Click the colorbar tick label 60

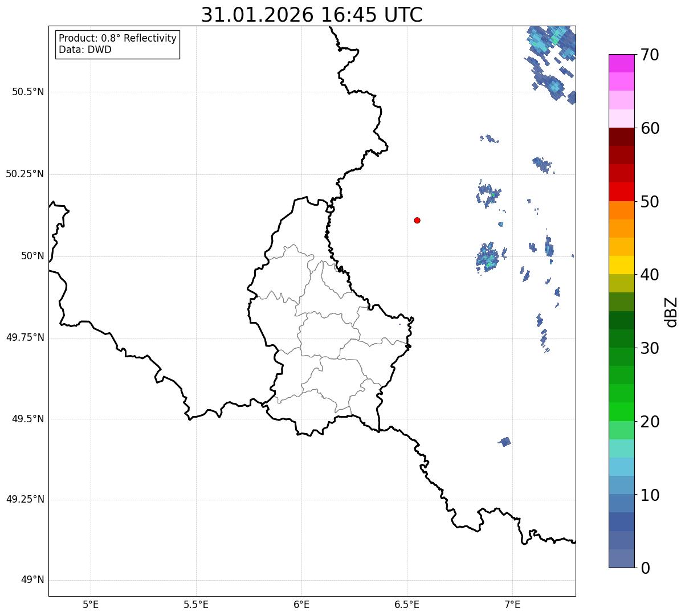point(650,128)
